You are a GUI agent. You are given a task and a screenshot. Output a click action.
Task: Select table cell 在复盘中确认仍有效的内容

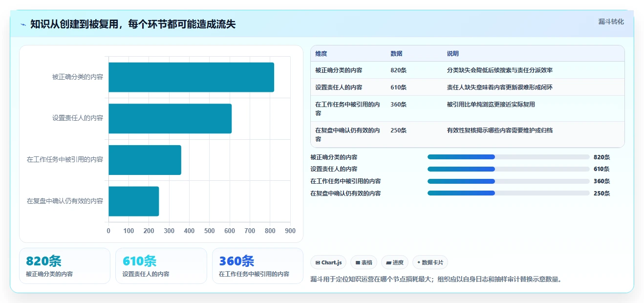coord(347,134)
